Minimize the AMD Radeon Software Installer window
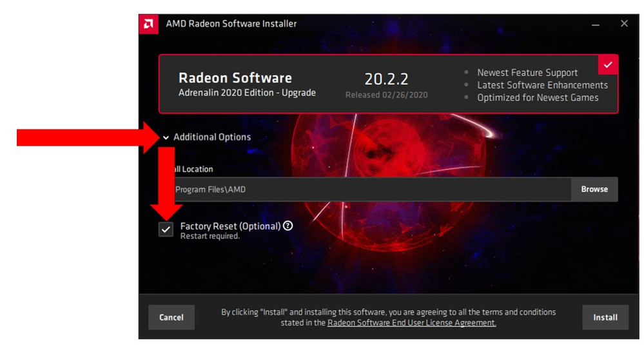 pos(596,24)
